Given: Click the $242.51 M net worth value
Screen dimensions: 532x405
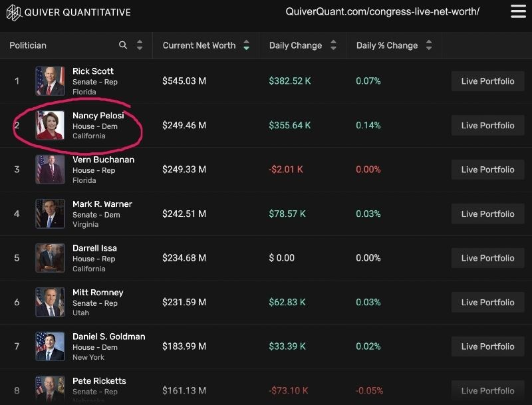Looking at the screenshot, I should [x=184, y=214].
